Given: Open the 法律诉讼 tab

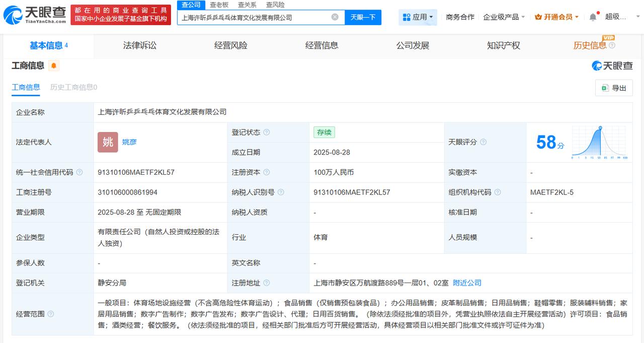Looking at the screenshot, I should pos(140,46).
